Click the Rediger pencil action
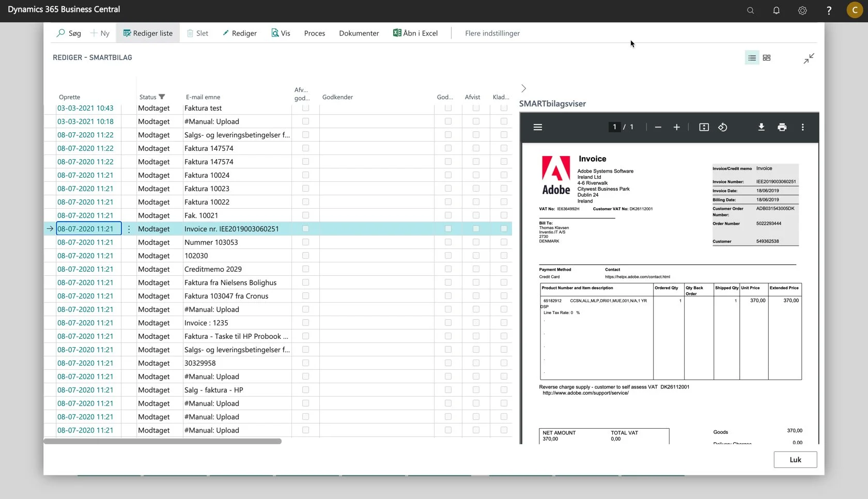868x499 pixels. [239, 33]
